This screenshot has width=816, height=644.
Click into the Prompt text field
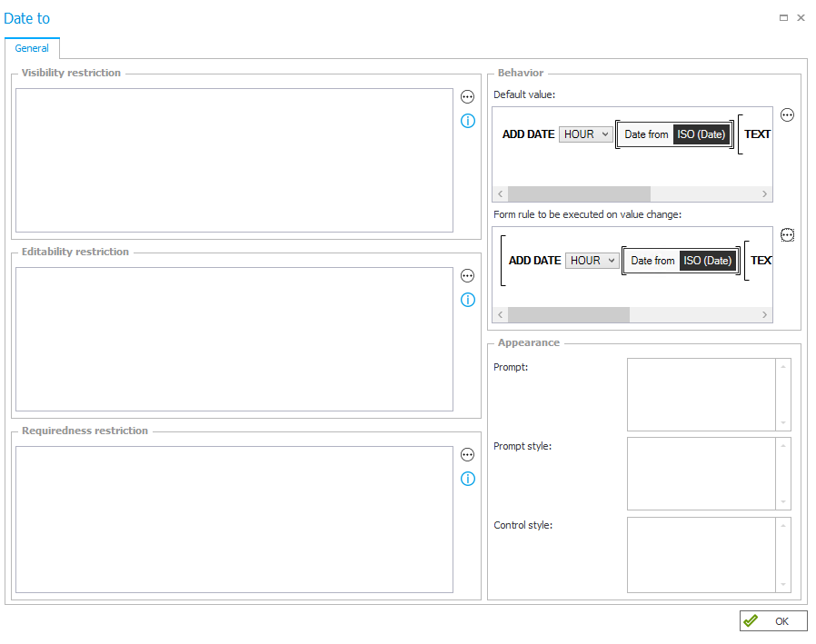pos(702,394)
